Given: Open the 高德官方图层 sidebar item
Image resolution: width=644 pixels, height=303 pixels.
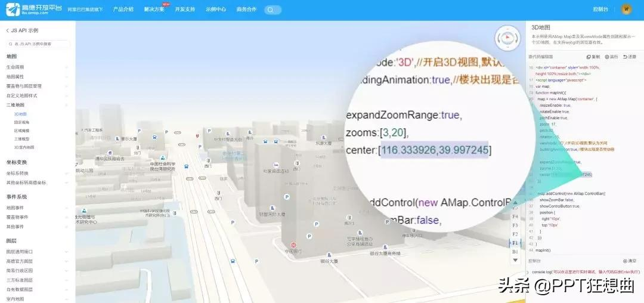Looking at the screenshot, I should tap(38, 261).
